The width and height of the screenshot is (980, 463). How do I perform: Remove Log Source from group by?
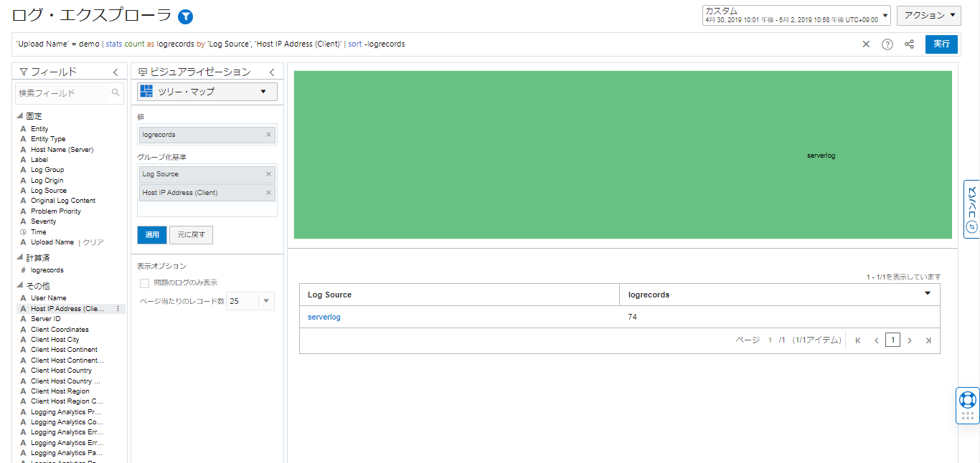269,174
